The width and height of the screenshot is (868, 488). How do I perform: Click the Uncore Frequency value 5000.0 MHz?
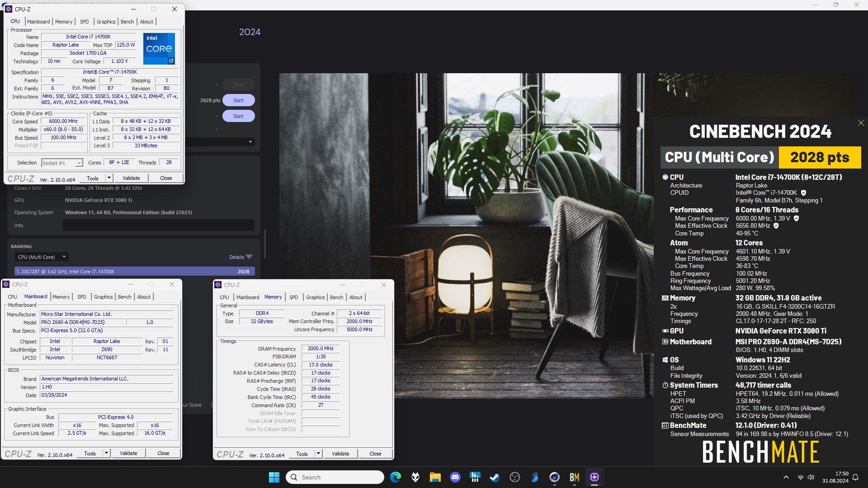(359, 330)
